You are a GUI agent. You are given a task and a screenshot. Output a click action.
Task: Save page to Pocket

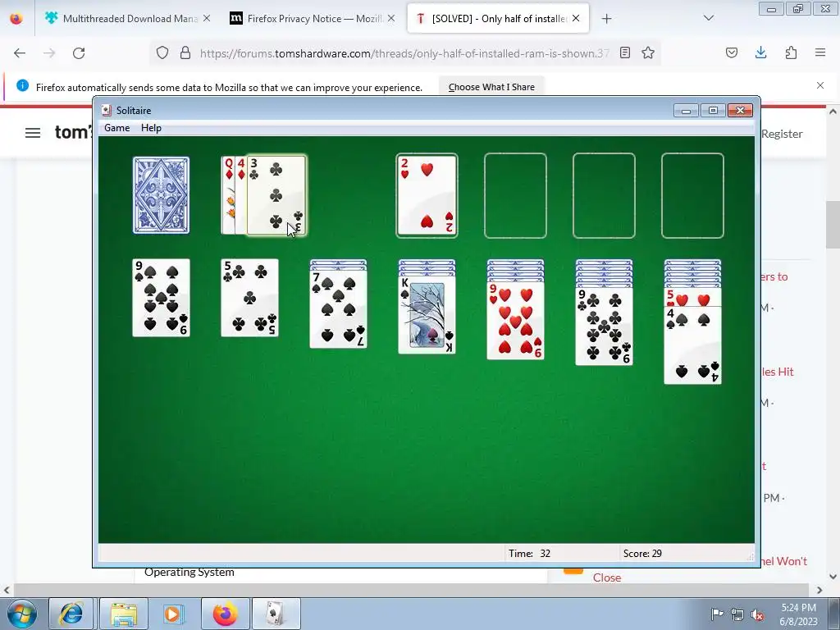coord(732,53)
